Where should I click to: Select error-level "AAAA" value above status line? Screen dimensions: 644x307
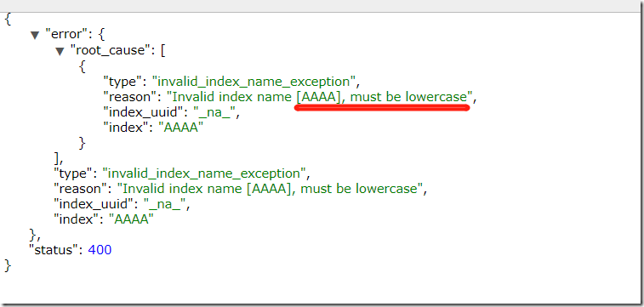click(x=131, y=219)
